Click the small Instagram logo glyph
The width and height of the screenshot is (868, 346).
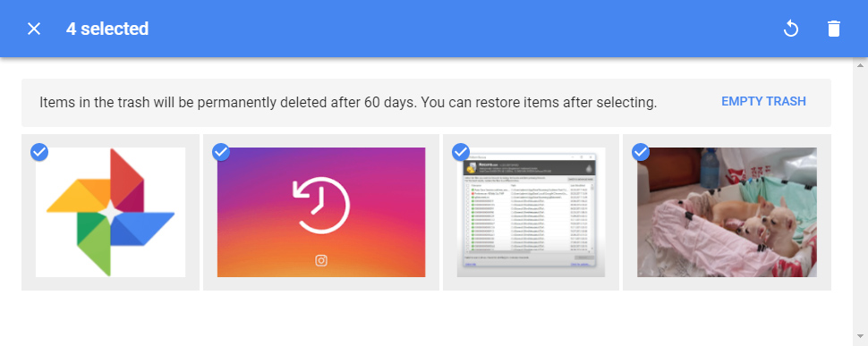coord(321,260)
